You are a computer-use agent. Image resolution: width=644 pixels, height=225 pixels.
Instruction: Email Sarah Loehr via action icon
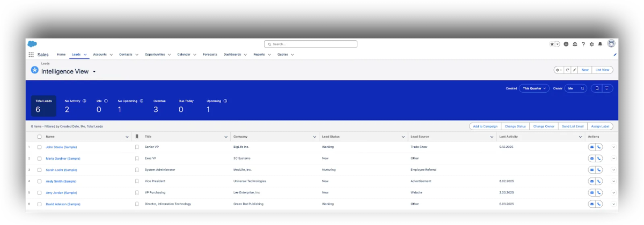click(x=592, y=169)
